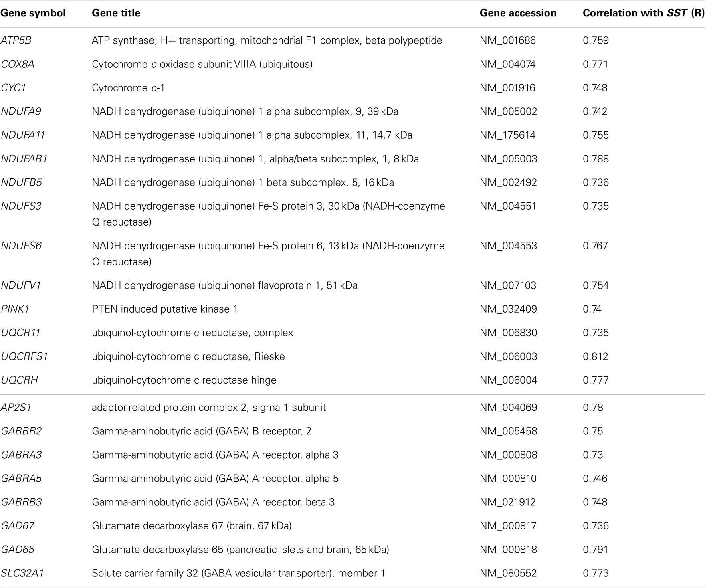
Task: Select the NDUFAB1 gene symbol
Action: pos(24,159)
